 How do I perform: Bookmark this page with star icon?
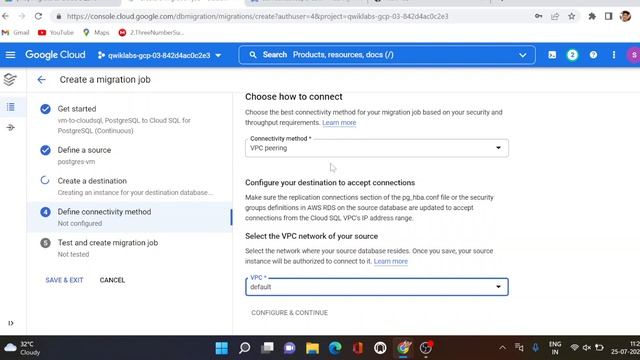coord(571,16)
